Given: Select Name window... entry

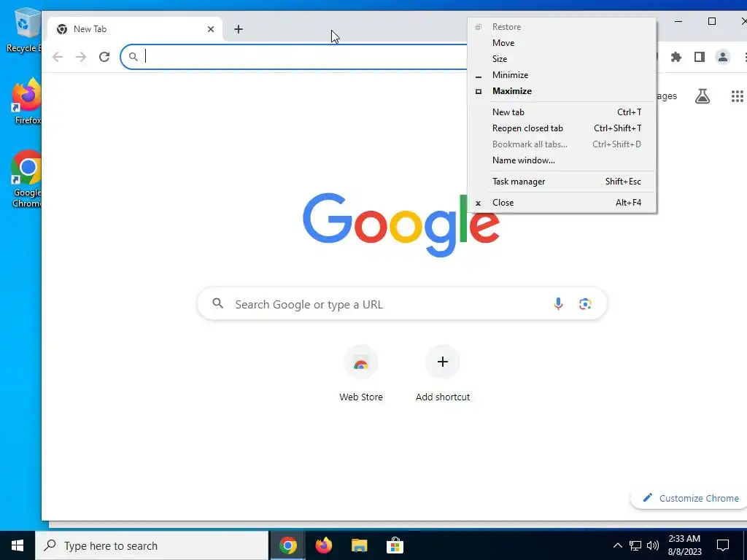Looking at the screenshot, I should pos(561,160).
